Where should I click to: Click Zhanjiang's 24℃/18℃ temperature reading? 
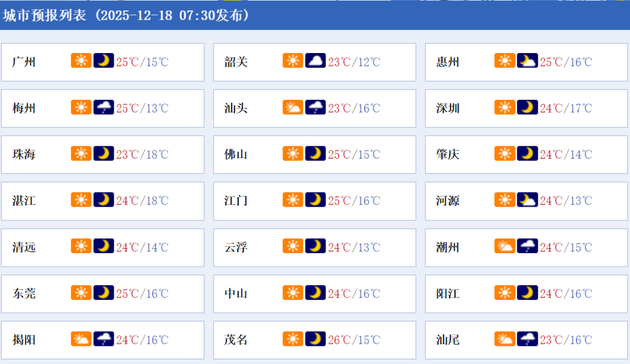click(x=142, y=201)
